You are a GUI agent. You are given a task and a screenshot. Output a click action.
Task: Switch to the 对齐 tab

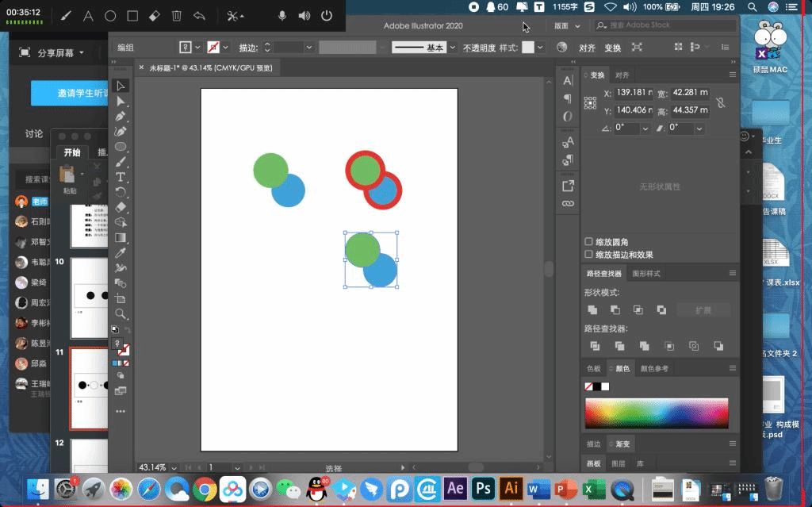point(622,75)
